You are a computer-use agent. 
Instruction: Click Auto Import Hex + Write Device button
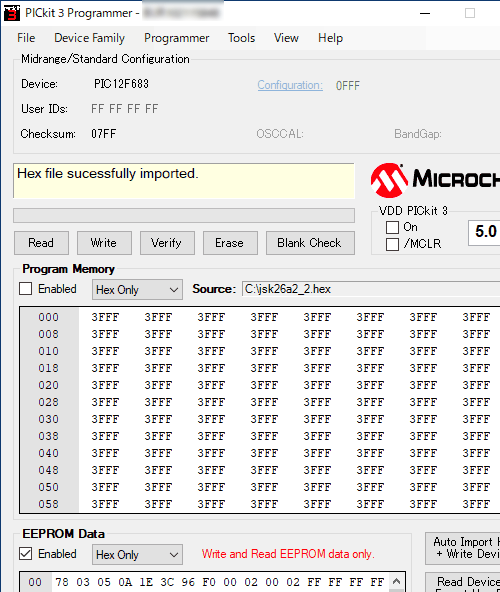pyautogui.click(x=463, y=548)
